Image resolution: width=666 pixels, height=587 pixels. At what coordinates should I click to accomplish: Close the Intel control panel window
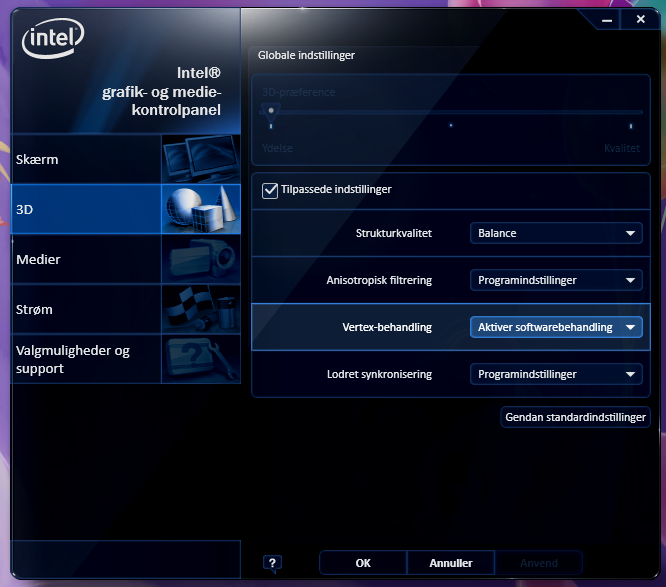(x=641, y=19)
